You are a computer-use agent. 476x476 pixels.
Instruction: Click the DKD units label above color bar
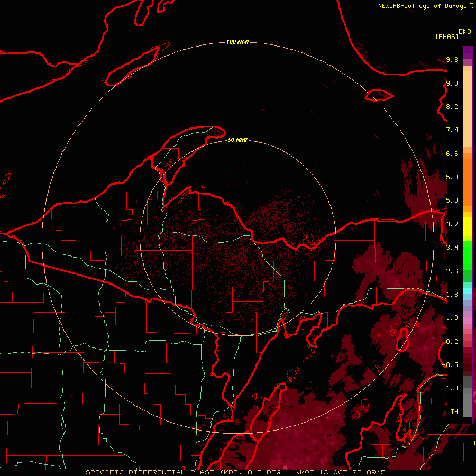(464, 32)
